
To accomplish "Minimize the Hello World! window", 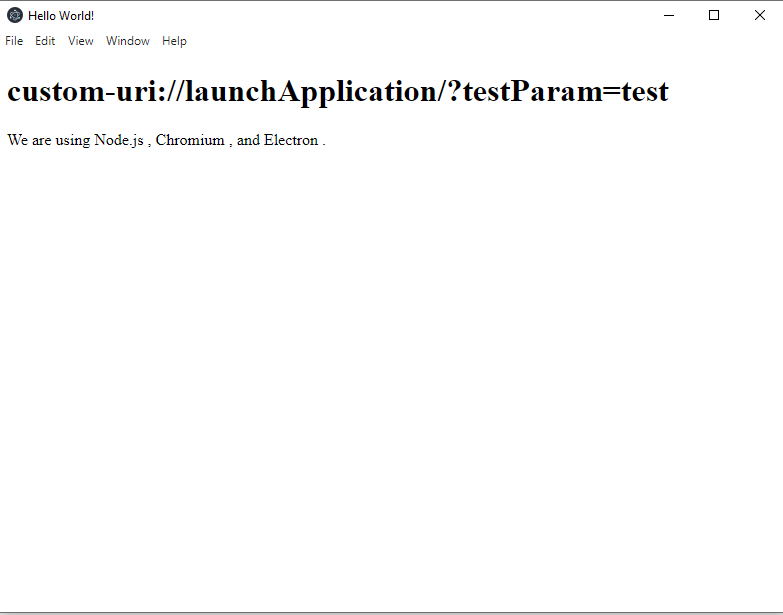I will coord(669,15).
